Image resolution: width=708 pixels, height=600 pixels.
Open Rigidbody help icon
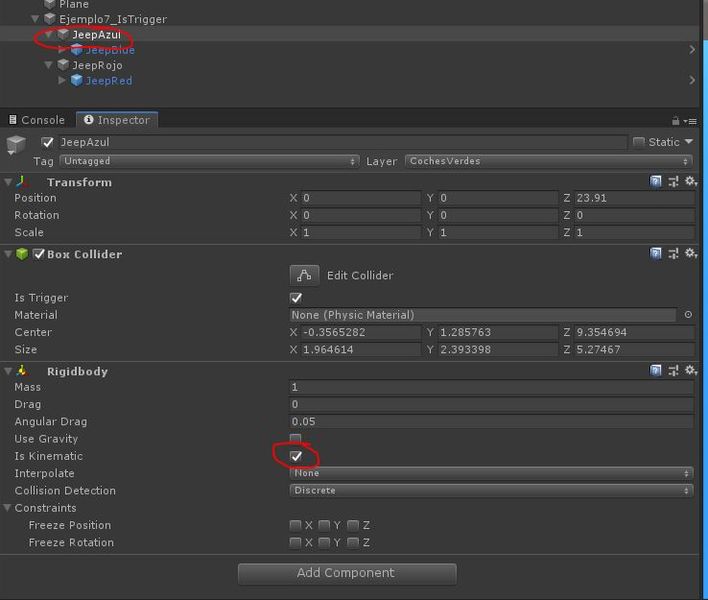point(655,370)
